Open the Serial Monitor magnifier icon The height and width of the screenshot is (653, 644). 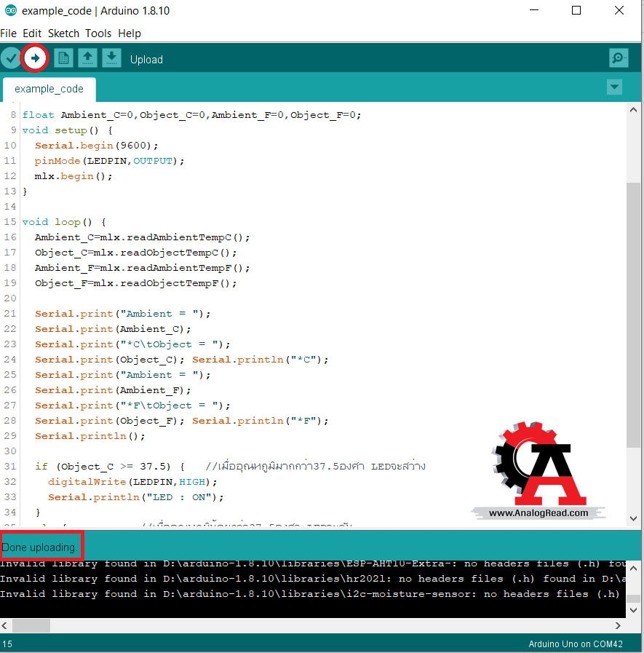(619, 58)
